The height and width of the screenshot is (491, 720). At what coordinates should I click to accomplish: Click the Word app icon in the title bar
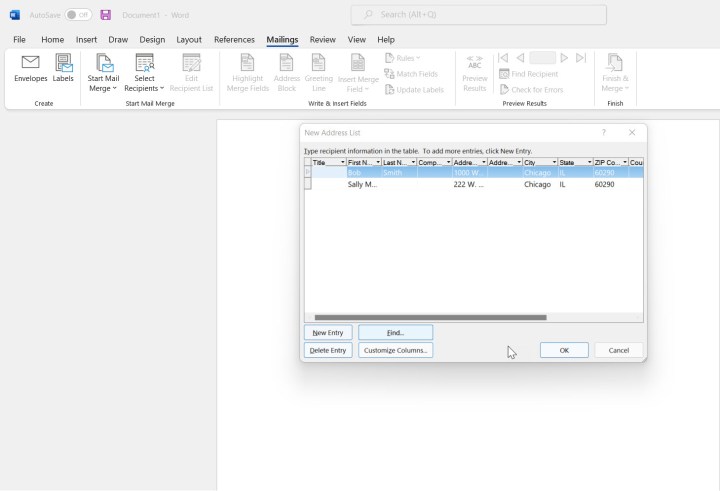click(15, 15)
